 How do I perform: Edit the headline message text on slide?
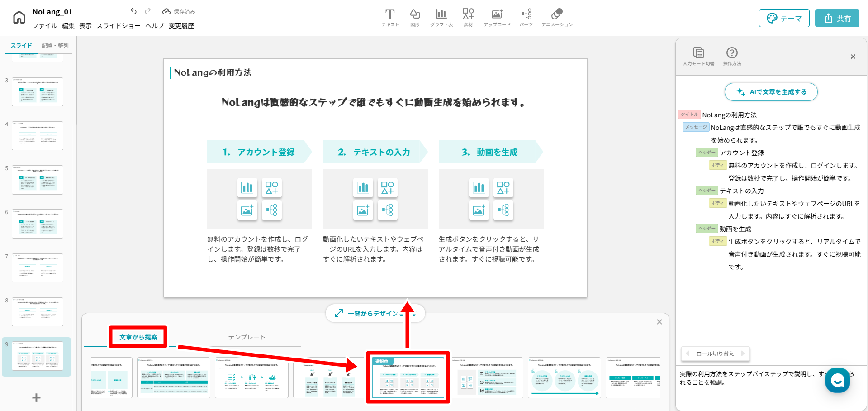tap(375, 103)
